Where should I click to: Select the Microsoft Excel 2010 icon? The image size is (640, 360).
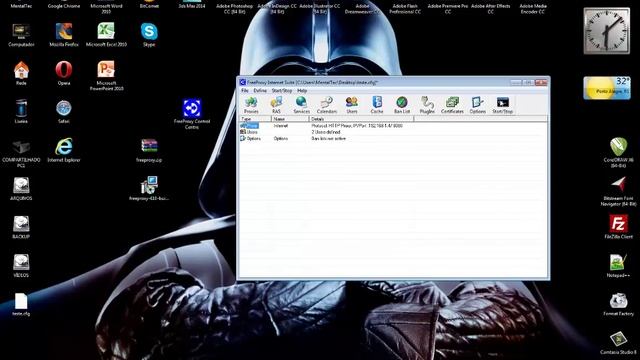[x=106, y=35]
